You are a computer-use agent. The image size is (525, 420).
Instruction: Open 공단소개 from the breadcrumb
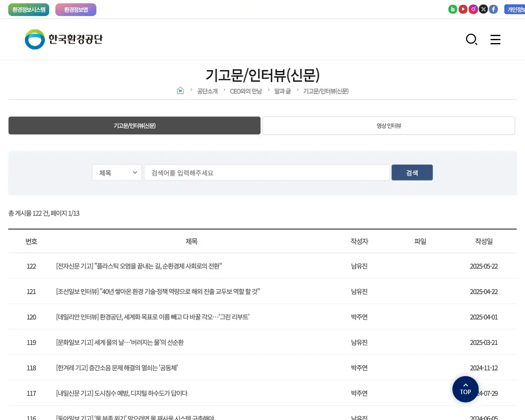207,91
